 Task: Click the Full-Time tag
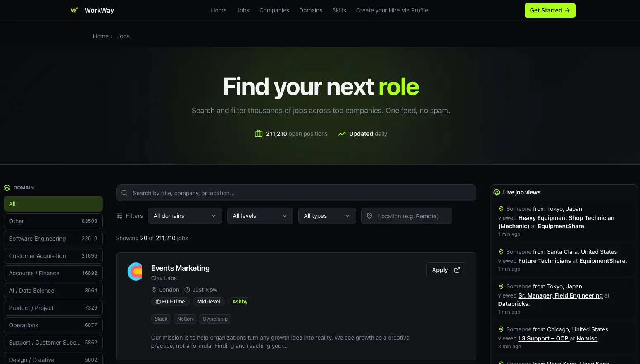[170, 302]
